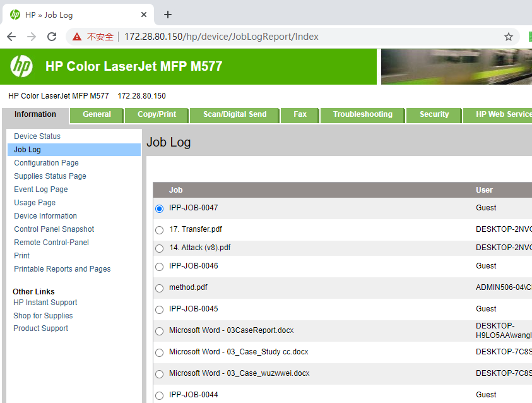Click the browser refresh icon
This screenshot has width=532, height=403.
tap(52, 37)
